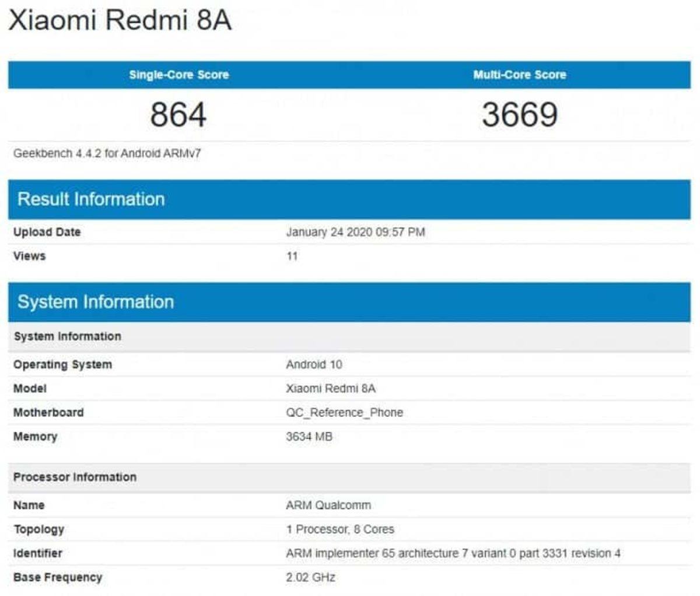
Task: Click the single-core score value 864
Action: (179, 114)
